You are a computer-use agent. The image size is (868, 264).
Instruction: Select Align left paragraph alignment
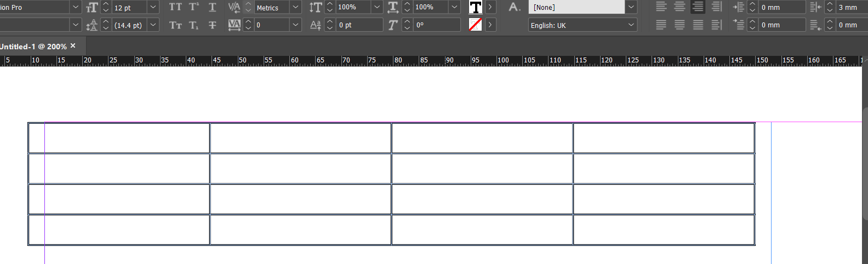tap(661, 7)
